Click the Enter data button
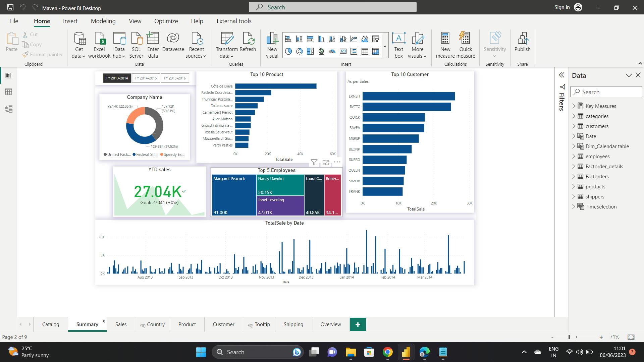644x362 pixels. coord(153,45)
